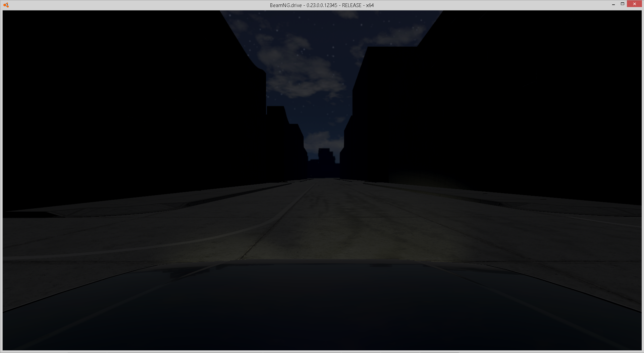Maximize the BeamNG.drive window
Screen dimensions: 644x353
[623, 4]
